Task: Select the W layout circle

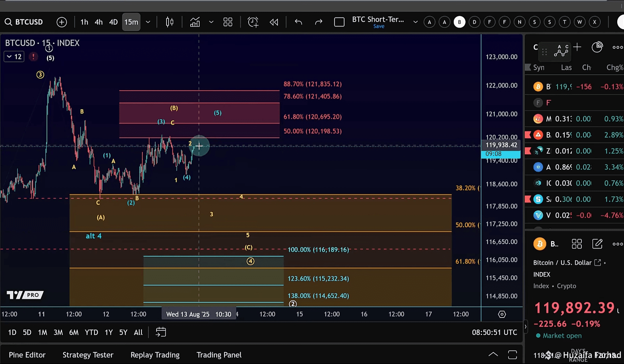Action: pos(579,22)
